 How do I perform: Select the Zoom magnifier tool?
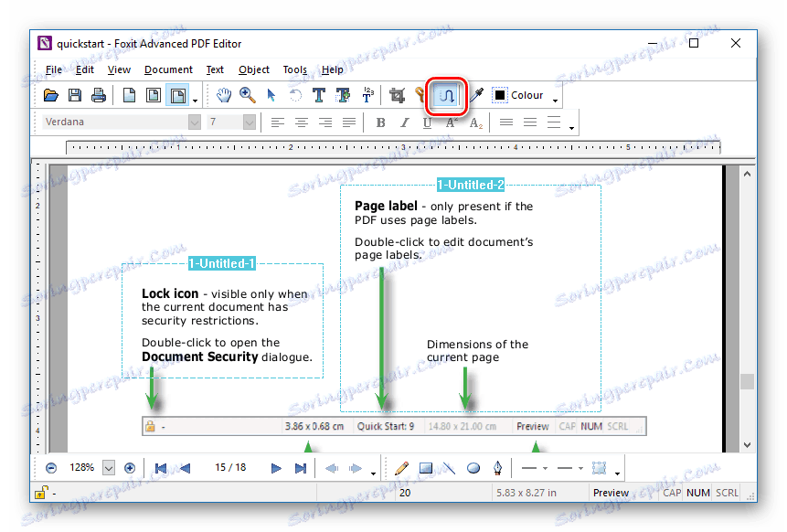(247, 95)
